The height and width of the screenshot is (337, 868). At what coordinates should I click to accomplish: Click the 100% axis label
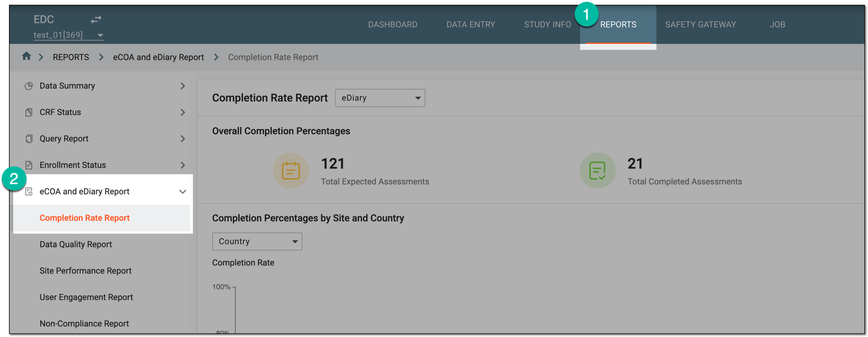[221, 287]
